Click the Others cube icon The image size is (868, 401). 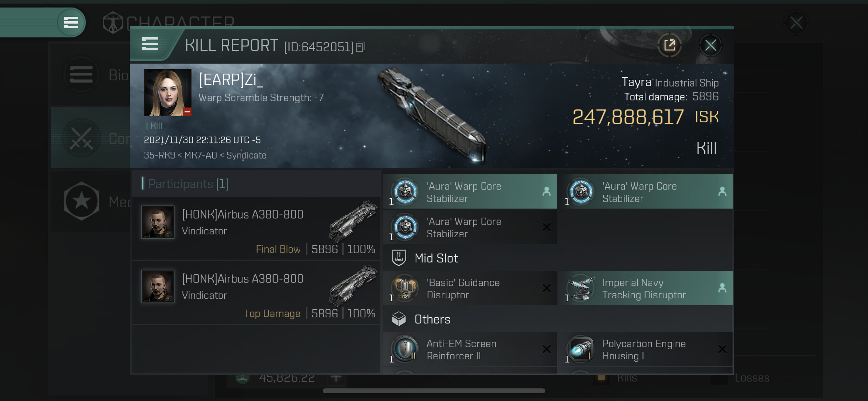(x=398, y=319)
